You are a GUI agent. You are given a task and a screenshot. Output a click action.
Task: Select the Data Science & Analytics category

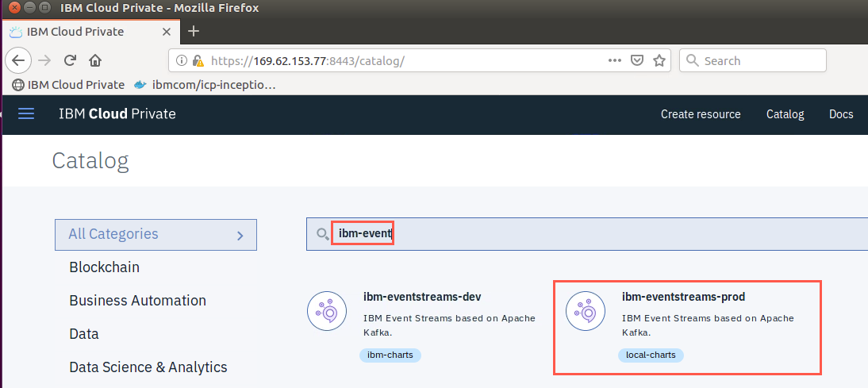[148, 367]
